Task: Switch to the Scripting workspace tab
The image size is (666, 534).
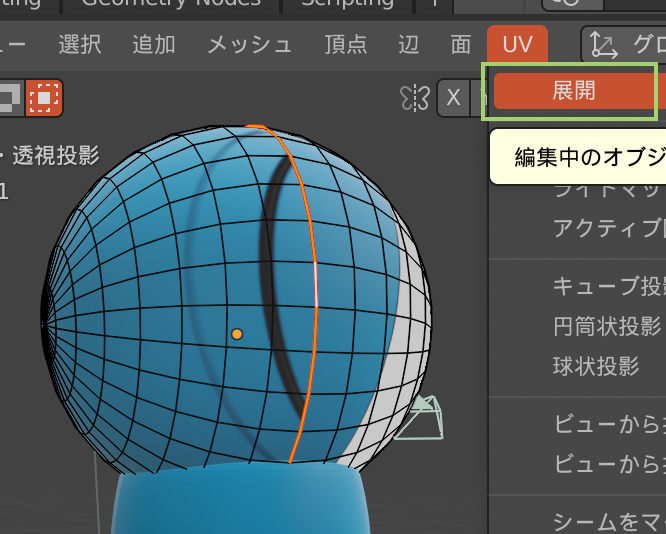Action: tap(347, 4)
